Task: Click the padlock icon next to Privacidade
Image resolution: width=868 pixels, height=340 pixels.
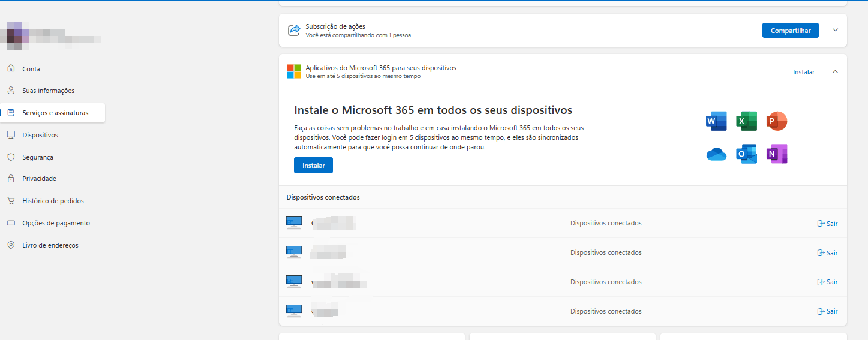Action: click(11, 179)
